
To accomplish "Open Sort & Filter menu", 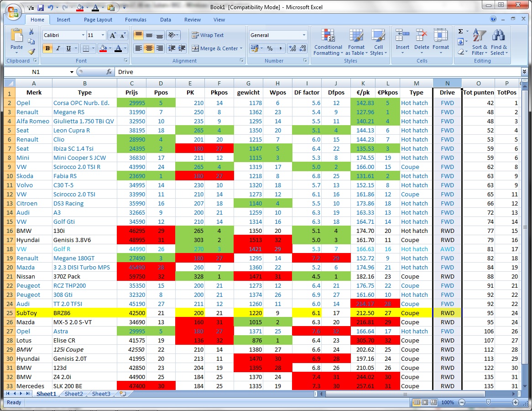I will pyautogui.click(x=480, y=42).
